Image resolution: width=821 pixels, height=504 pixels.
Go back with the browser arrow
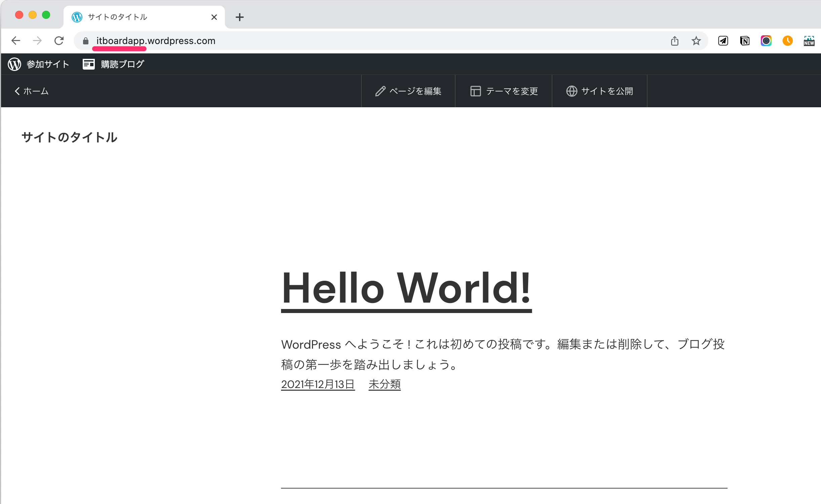[16, 41]
